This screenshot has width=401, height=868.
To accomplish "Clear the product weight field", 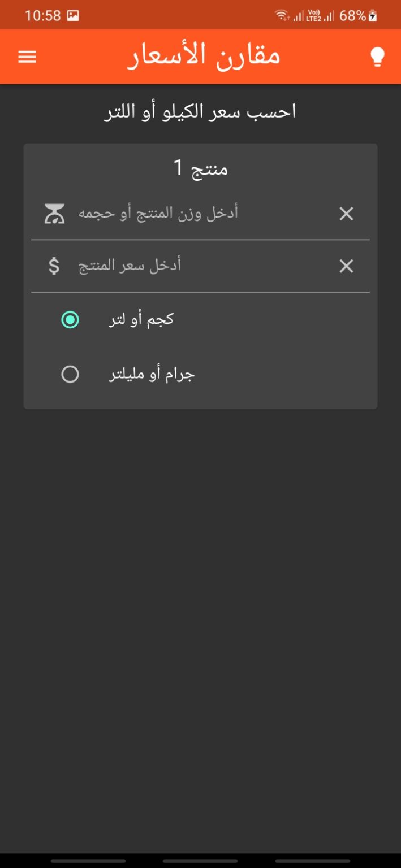I will tap(346, 214).
